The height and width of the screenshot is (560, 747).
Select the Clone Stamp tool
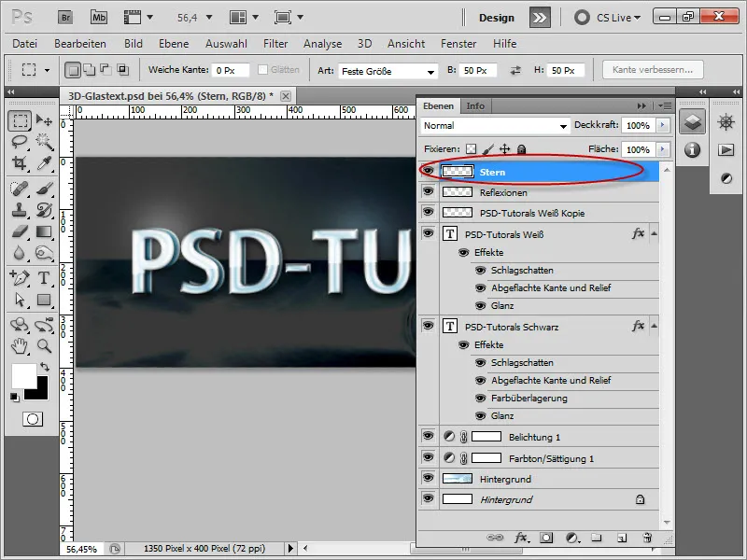(20, 210)
